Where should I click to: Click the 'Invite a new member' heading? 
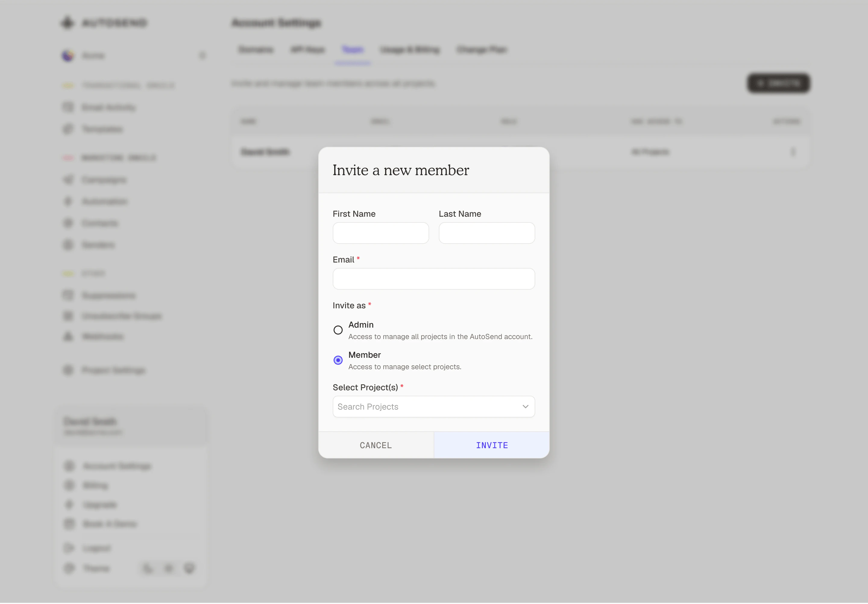[401, 170]
